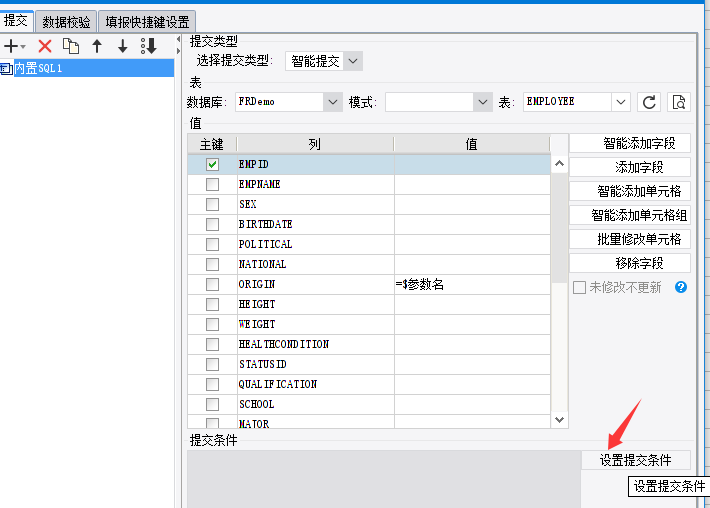The width and height of the screenshot is (710, 508).
Task: Select the POLITICAL column name cell
Action: point(316,244)
